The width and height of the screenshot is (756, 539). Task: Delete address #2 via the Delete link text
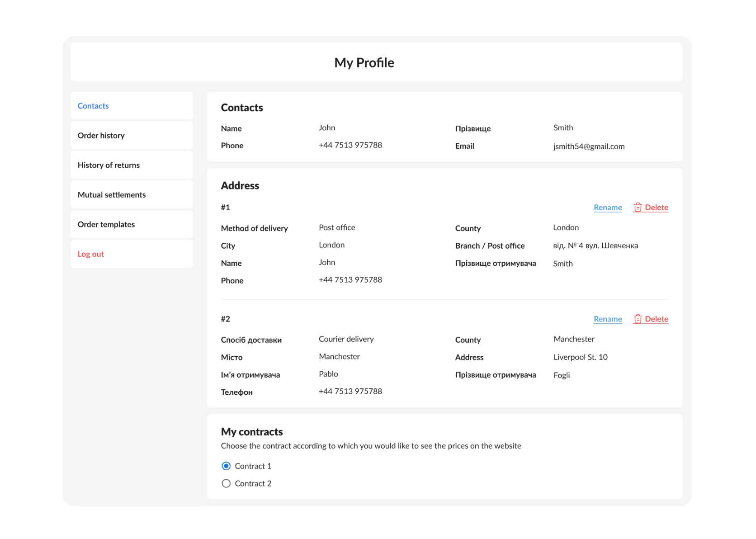click(657, 319)
